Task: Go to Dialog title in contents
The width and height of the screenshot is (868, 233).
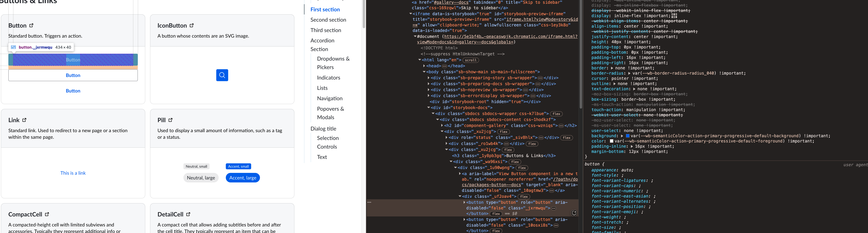Action: (x=323, y=129)
